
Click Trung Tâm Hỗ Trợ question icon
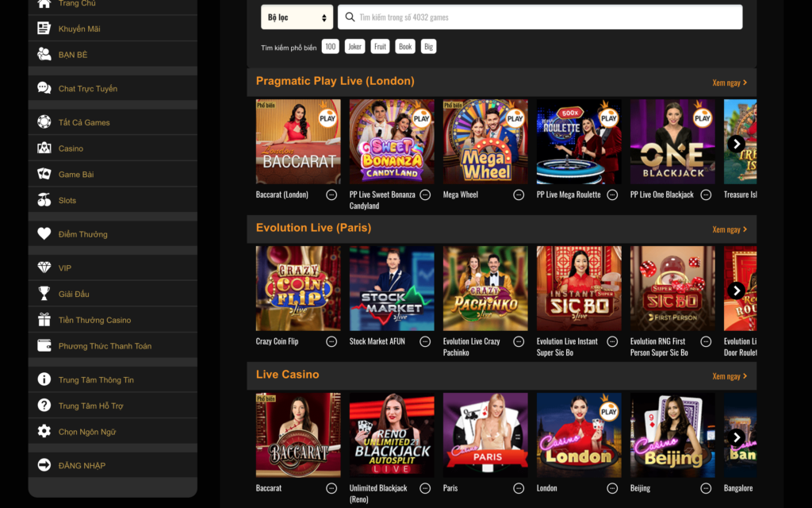tap(44, 406)
